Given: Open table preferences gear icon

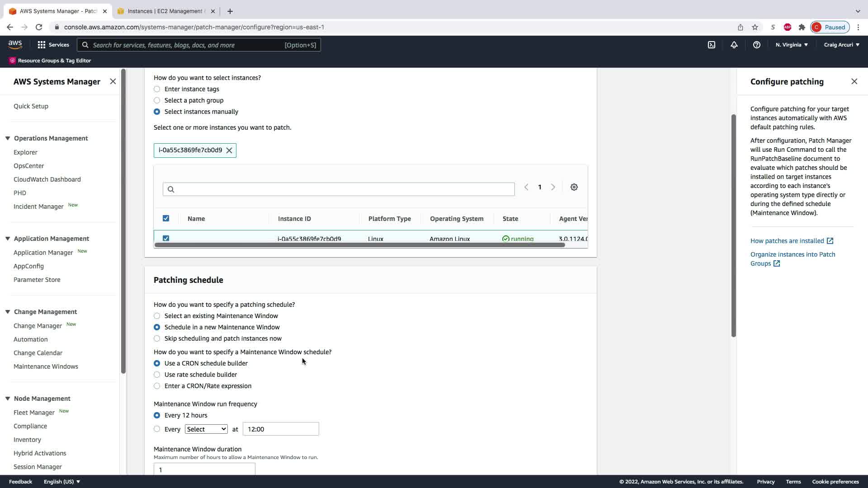Looking at the screenshot, I should tap(574, 187).
